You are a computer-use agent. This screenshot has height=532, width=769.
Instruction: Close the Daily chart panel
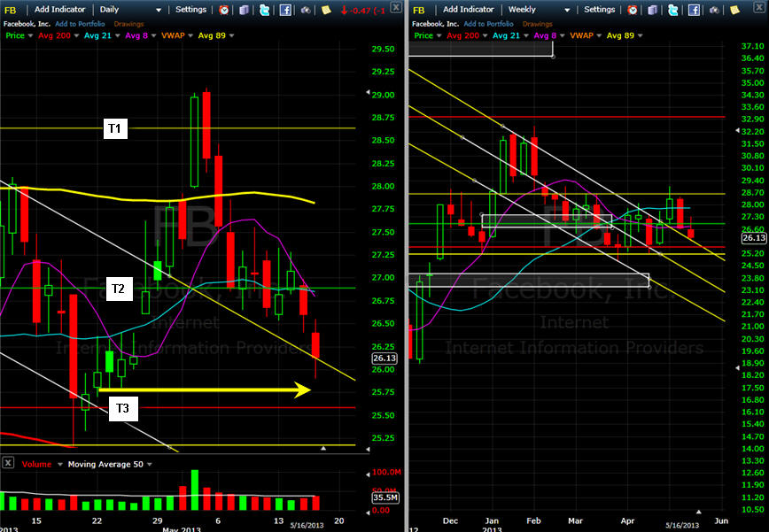coord(396,7)
